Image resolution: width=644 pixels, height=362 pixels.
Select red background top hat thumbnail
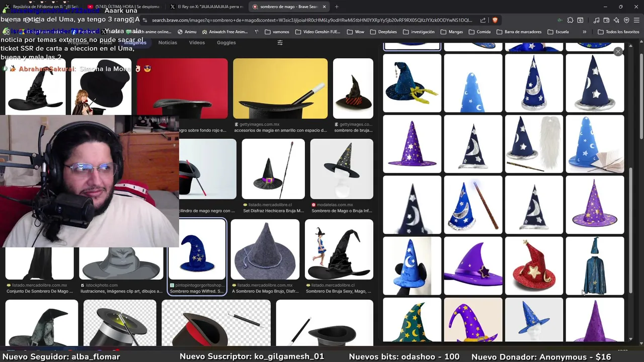182,88
